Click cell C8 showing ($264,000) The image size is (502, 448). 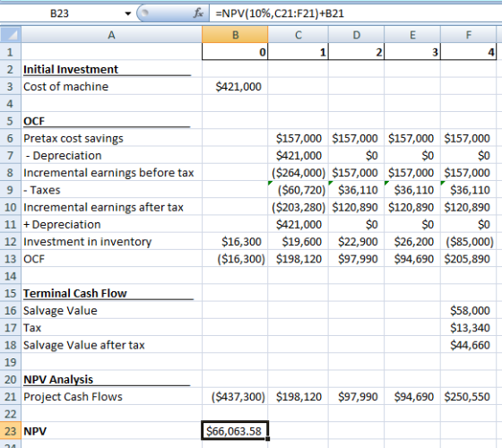coord(298,173)
